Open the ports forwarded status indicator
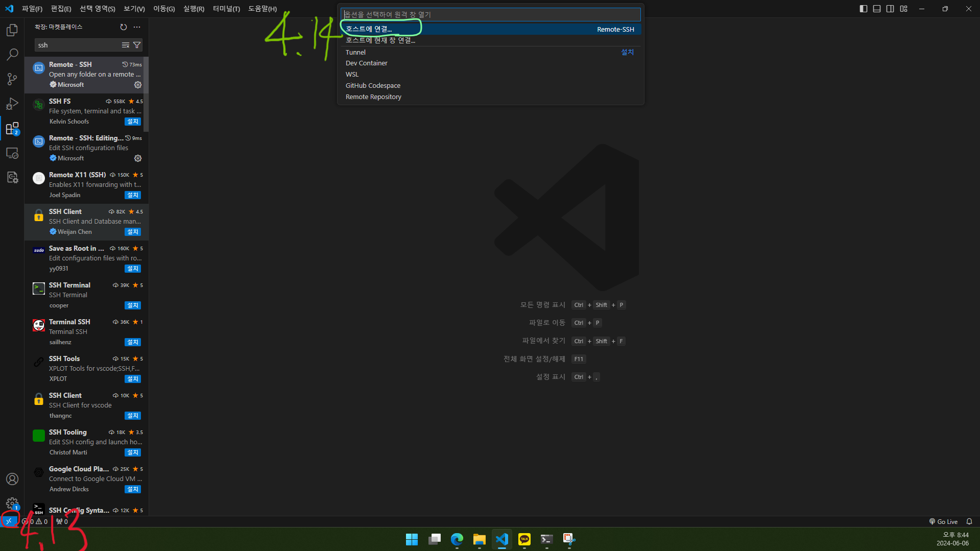The height and width of the screenshot is (551, 980). [62, 521]
